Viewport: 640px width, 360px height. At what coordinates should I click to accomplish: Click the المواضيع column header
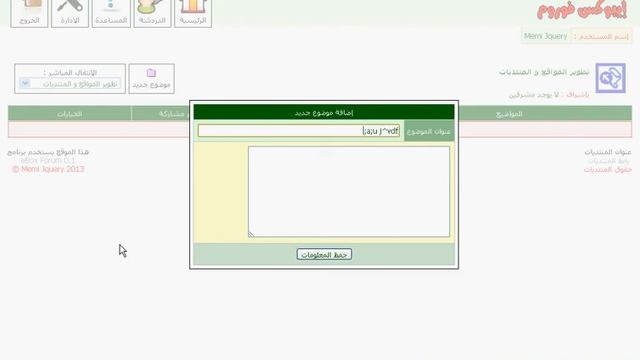click(x=509, y=114)
